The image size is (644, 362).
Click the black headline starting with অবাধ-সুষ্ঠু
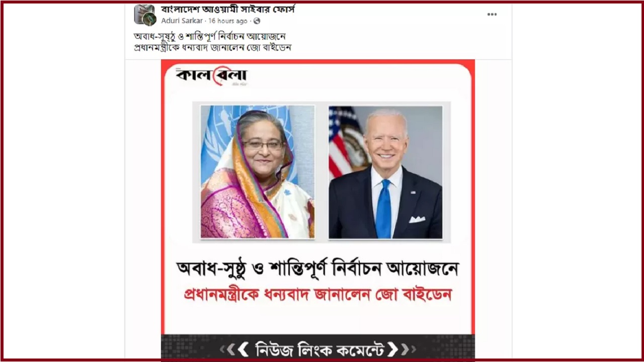click(317, 269)
